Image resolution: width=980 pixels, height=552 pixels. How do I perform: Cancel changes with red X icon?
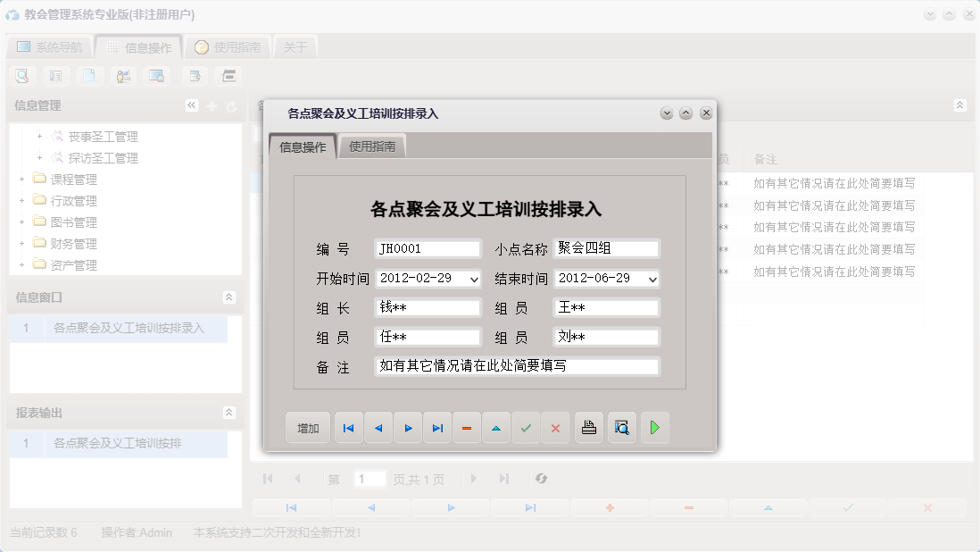(x=555, y=427)
